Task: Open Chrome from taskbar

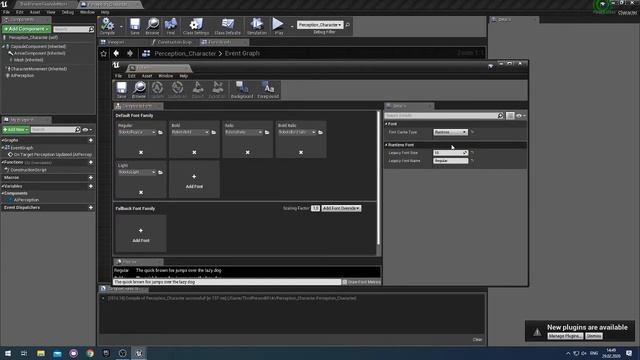Action: pyautogui.click(x=90, y=353)
